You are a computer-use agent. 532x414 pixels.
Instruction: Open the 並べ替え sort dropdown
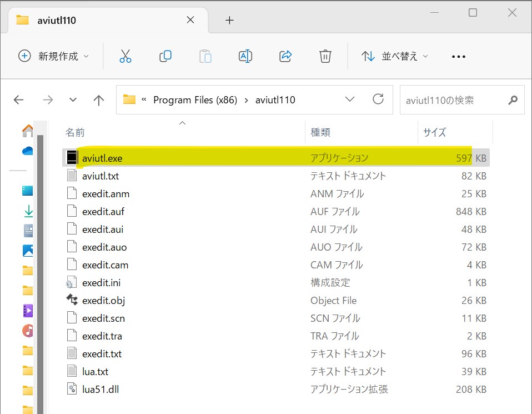395,56
